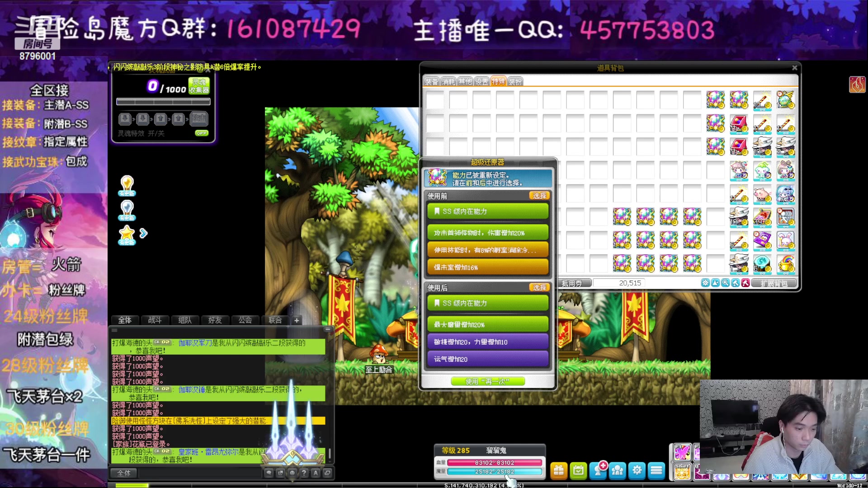
Task: Switch chat to the 联合 tab
Action: pos(275,320)
